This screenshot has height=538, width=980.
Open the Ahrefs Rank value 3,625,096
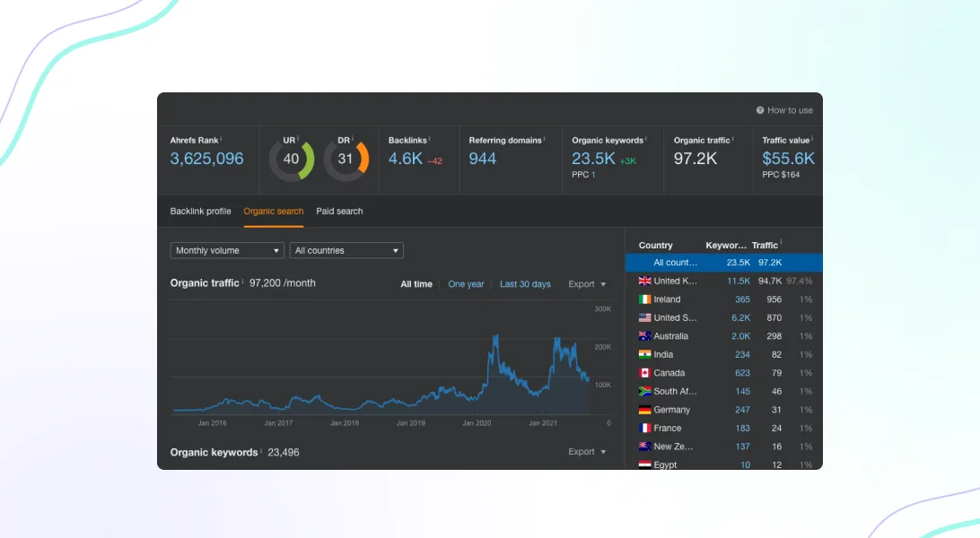point(207,159)
